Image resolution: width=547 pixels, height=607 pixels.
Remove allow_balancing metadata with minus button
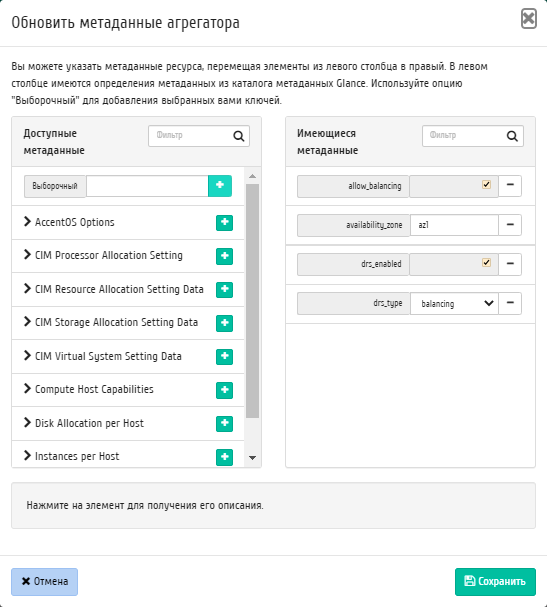pyautogui.click(x=510, y=186)
